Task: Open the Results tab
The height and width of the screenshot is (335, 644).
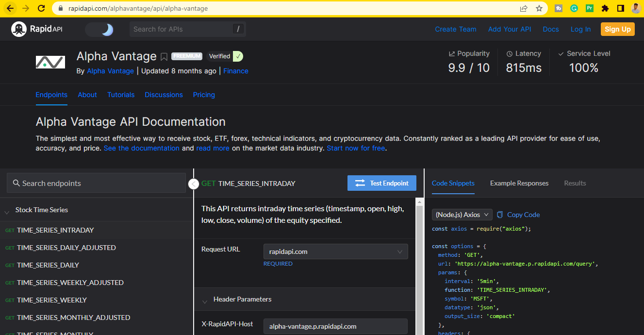Action: coord(575,183)
